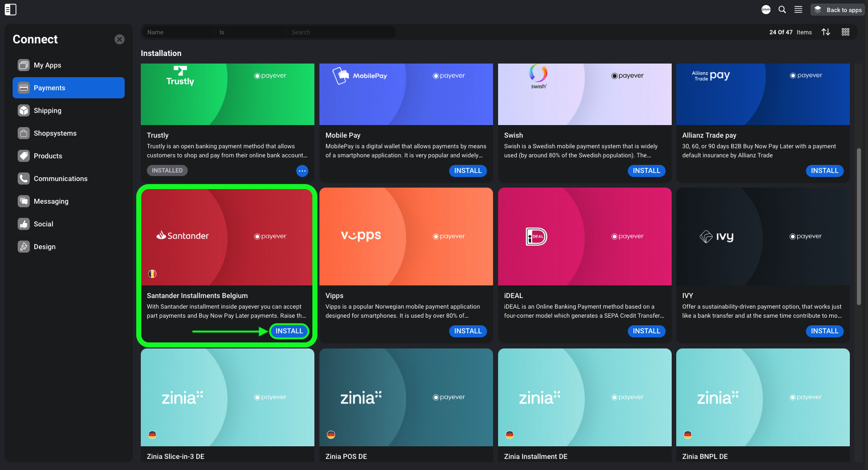Open the search magnifier icon
Screen dimensions: 868x470
782,10
